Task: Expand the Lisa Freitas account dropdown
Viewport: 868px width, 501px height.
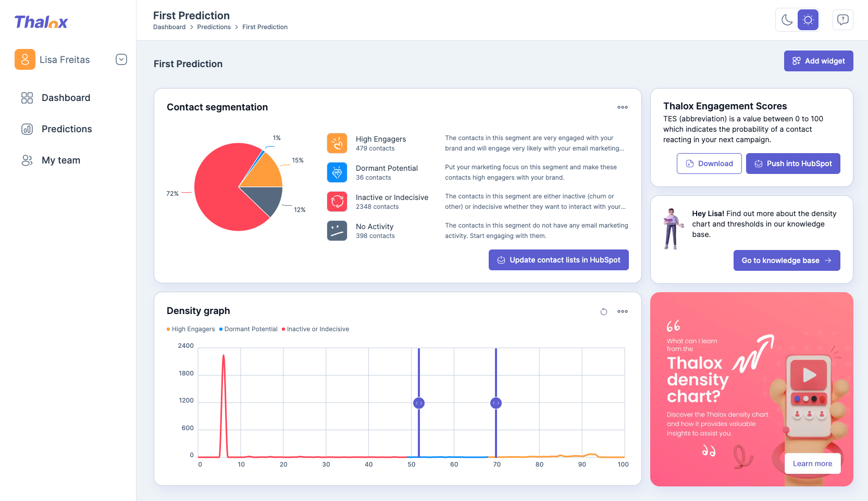Action: pos(121,59)
